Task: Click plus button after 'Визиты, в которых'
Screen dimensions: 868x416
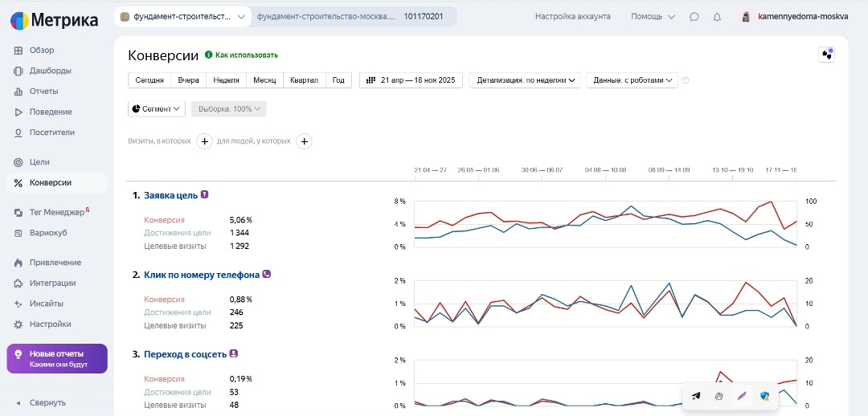Action: click(x=204, y=141)
